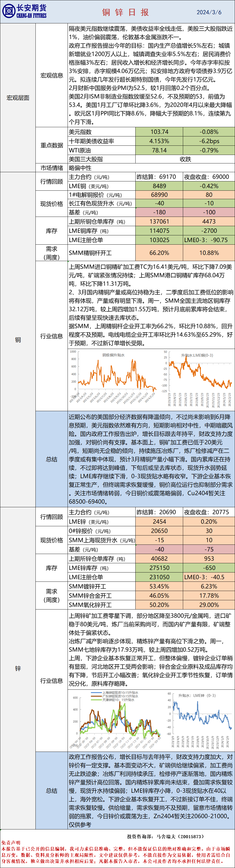
Task: Click the SMM氧化锌开工 change 29.00%
Action: [209, 605]
